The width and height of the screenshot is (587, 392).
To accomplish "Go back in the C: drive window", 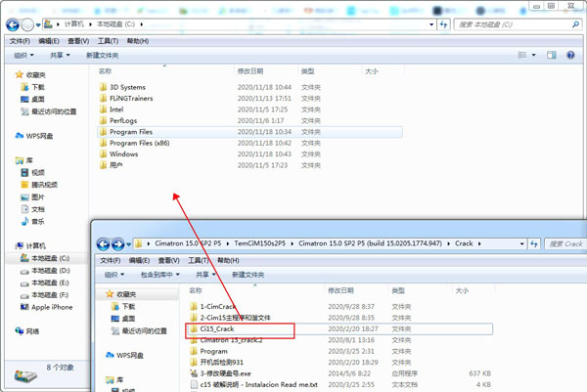I will [x=13, y=25].
